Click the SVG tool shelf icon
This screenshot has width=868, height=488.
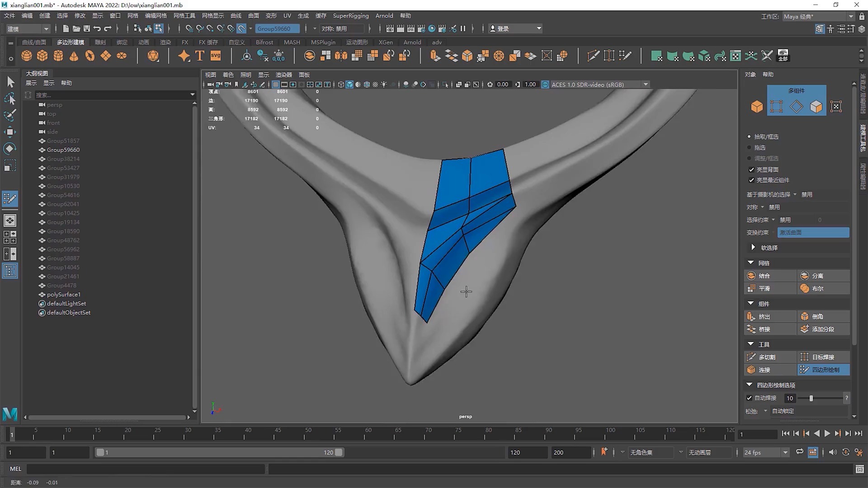click(216, 56)
